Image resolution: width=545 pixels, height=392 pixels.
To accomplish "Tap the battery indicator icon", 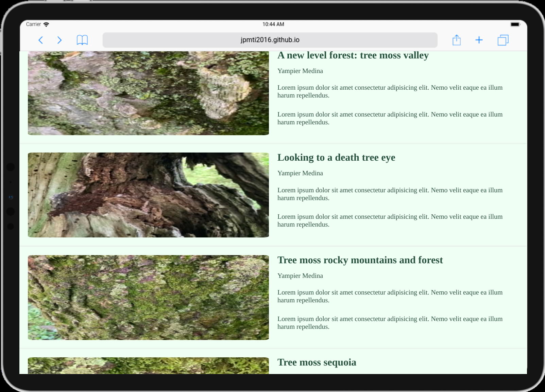I will coord(515,24).
